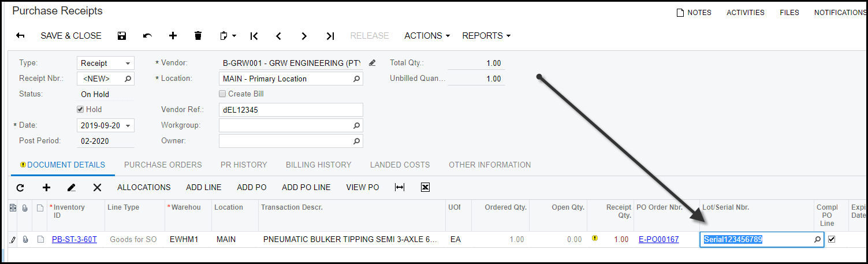
Task: Click the undo arrow icon
Action: coord(147,36)
